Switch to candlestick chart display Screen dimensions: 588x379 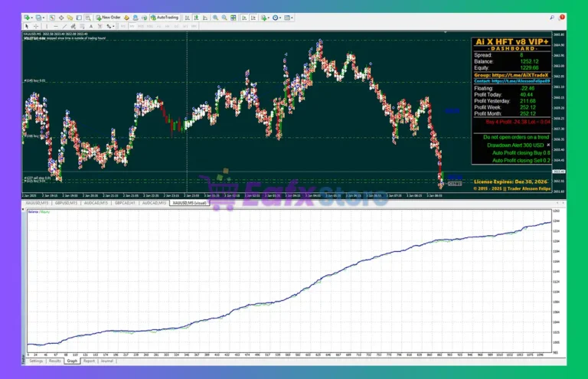click(x=197, y=18)
